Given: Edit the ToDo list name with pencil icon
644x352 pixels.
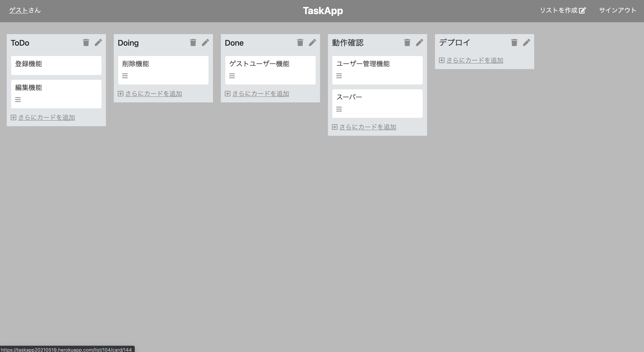Looking at the screenshot, I should tap(98, 42).
